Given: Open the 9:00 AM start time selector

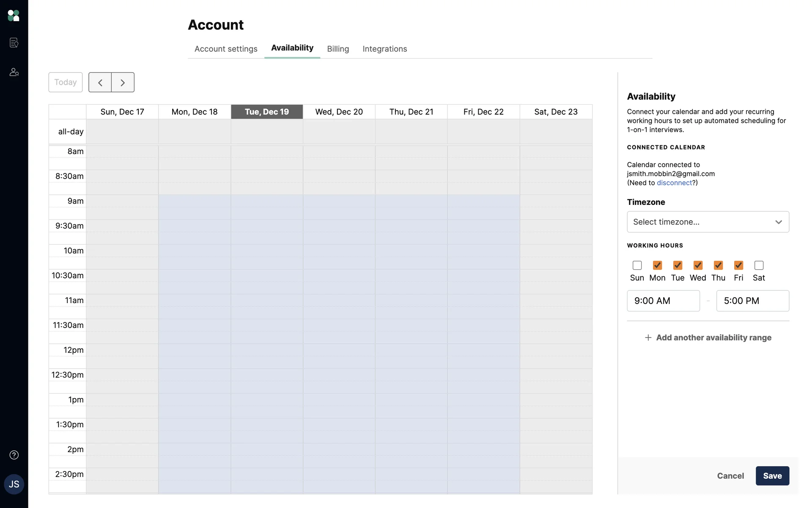Looking at the screenshot, I should 663,301.
